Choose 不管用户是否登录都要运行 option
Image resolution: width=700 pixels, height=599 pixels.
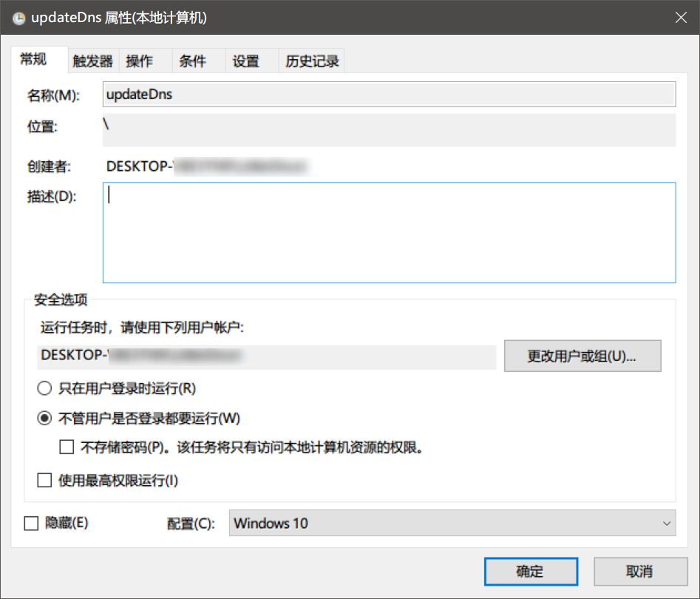44,417
